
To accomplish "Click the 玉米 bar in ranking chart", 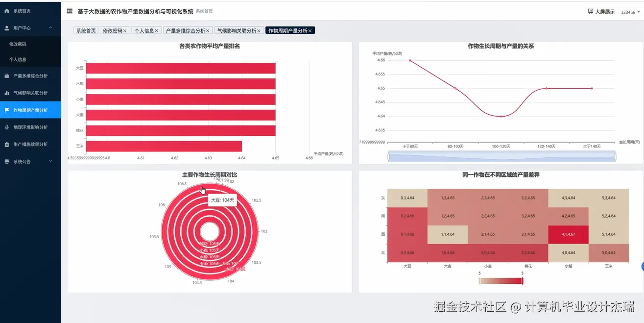I will coord(164,146).
